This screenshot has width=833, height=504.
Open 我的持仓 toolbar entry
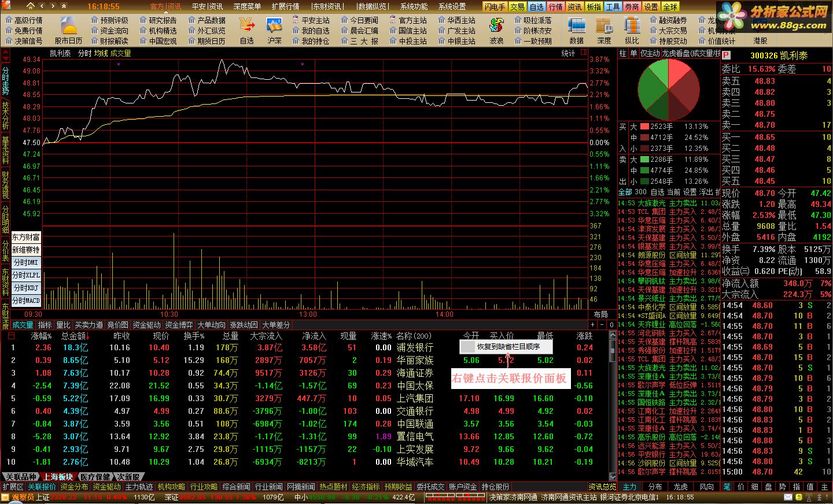tap(311, 41)
